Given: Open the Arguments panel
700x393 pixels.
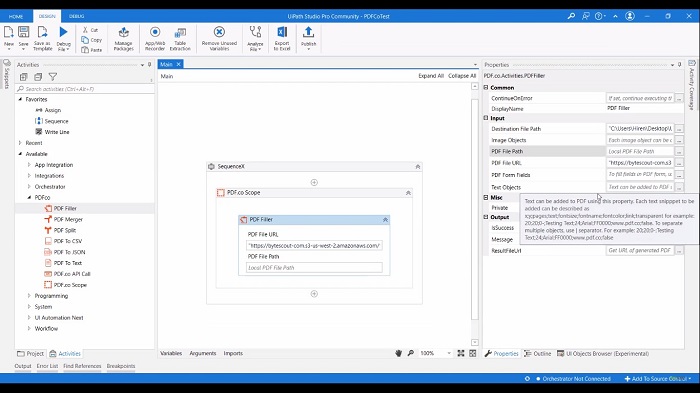Looking at the screenshot, I should pos(203,353).
